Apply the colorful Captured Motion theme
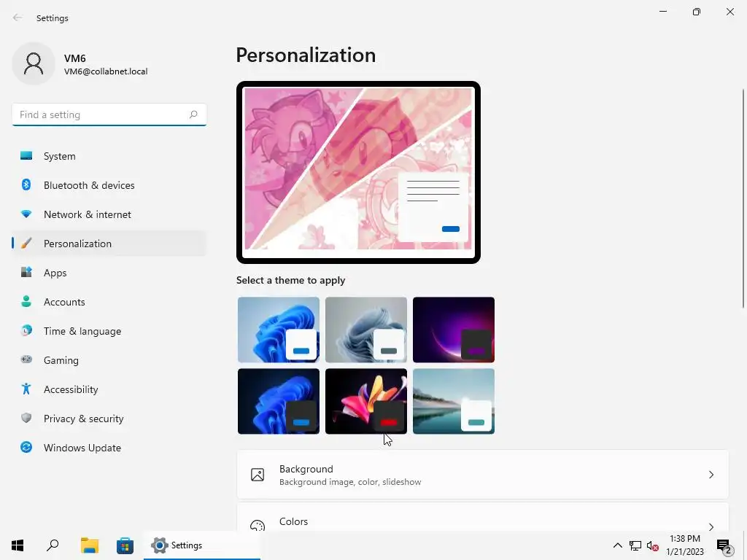Viewport: 747px width, 560px height. (x=366, y=401)
